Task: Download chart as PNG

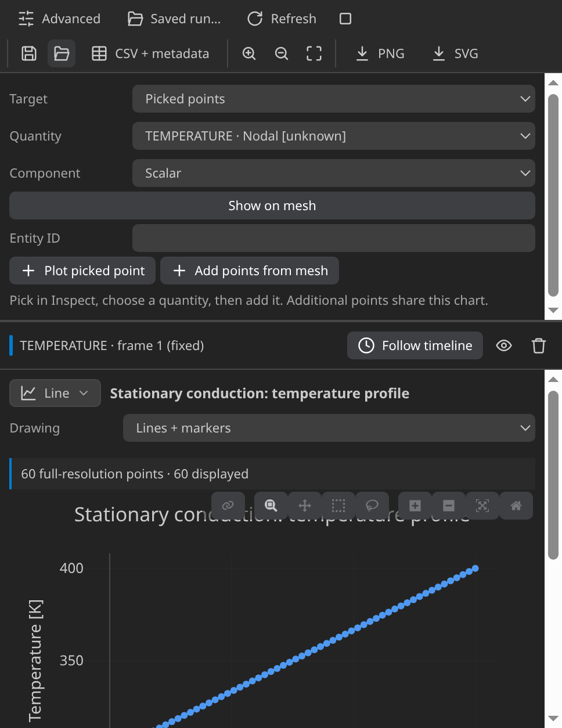Action: (x=380, y=53)
